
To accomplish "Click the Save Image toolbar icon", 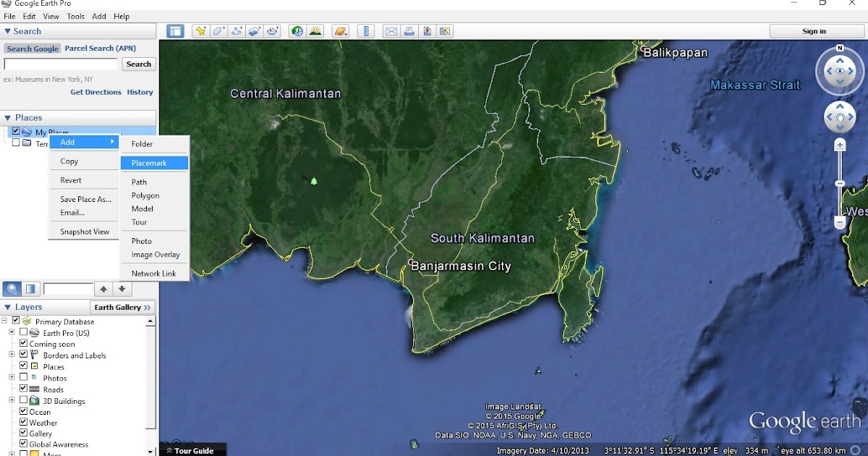I will pos(427,31).
